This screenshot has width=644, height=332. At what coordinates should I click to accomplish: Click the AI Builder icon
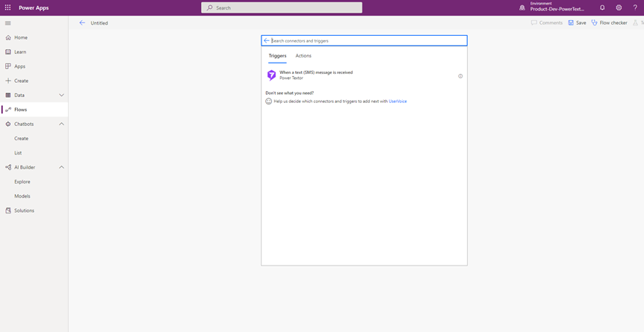coord(7,167)
